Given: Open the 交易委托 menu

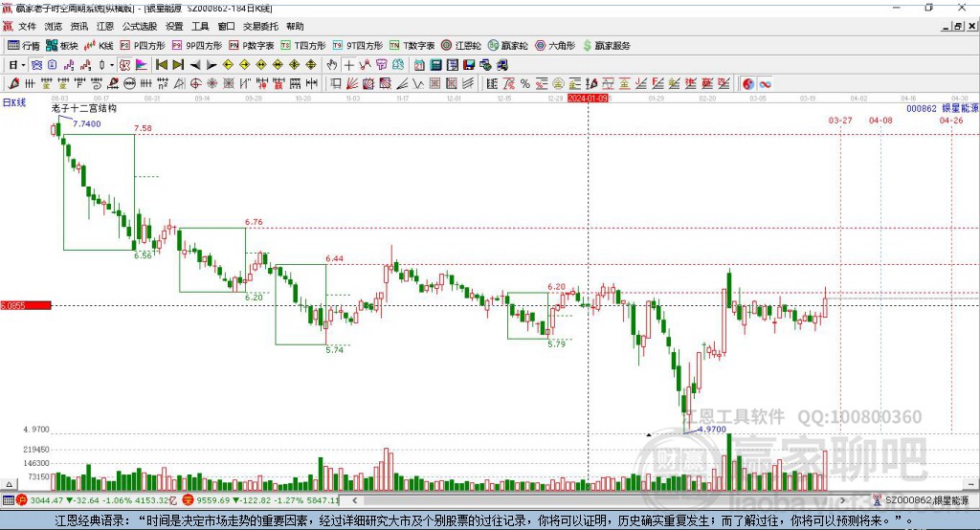Looking at the screenshot, I should point(260,26).
